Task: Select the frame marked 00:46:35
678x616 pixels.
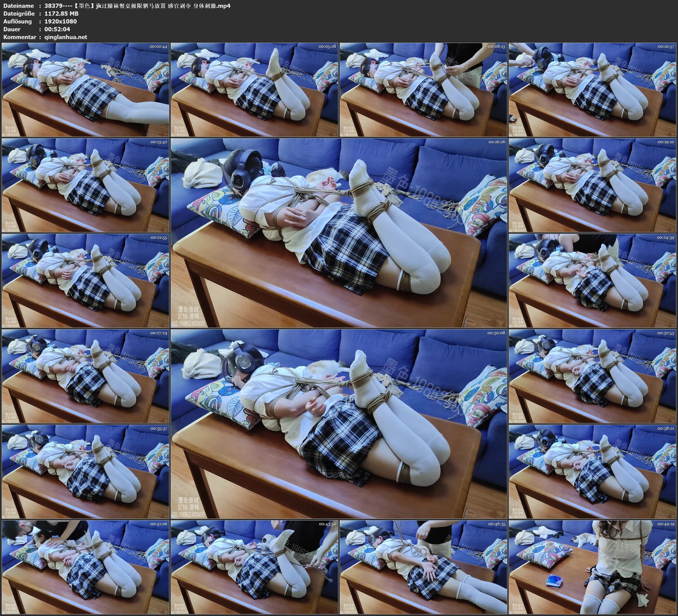Action: (423, 567)
